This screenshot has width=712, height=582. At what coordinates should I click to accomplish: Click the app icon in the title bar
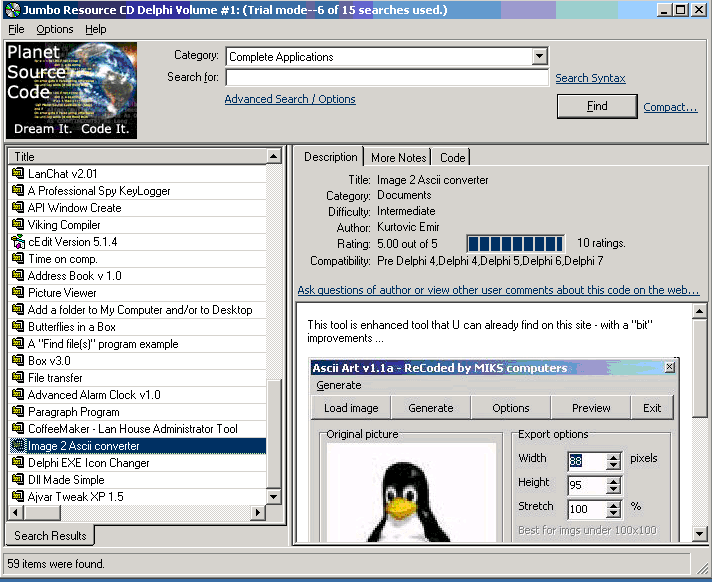(12, 10)
